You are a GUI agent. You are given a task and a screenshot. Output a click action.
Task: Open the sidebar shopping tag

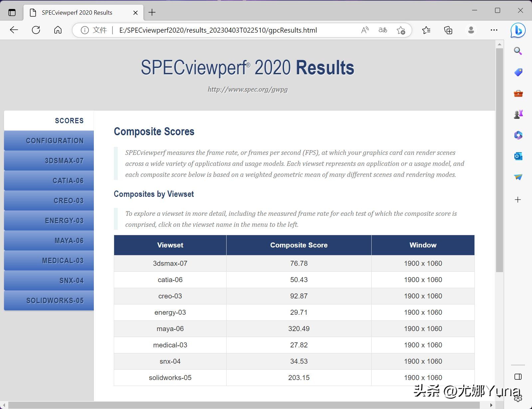[x=518, y=72]
